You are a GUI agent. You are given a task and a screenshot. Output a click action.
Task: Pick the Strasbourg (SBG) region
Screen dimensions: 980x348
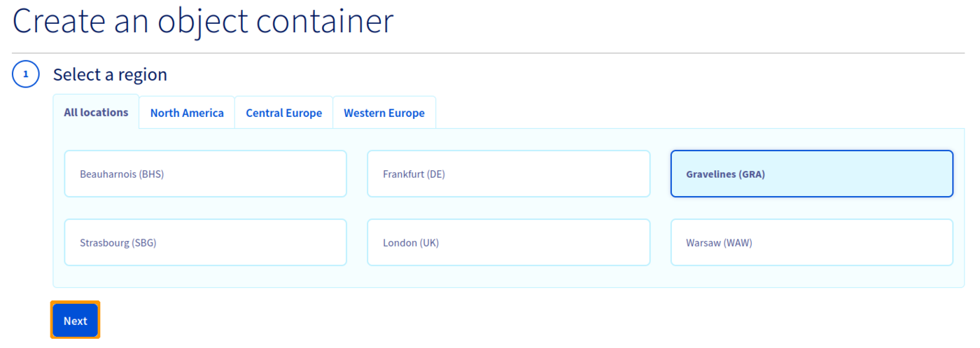coord(205,242)
